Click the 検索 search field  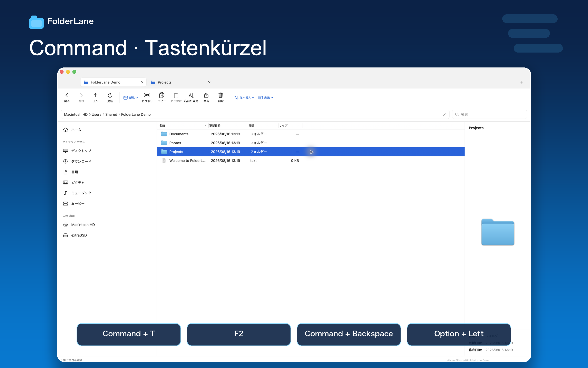(489, 114)
